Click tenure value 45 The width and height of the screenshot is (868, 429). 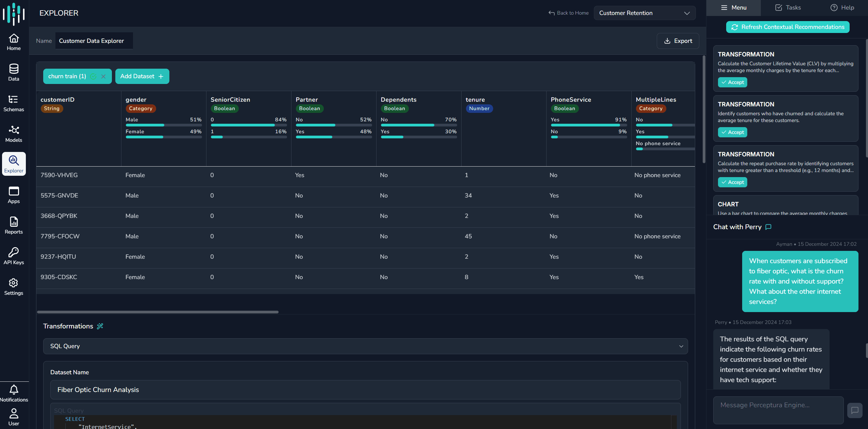coord(468,236)
